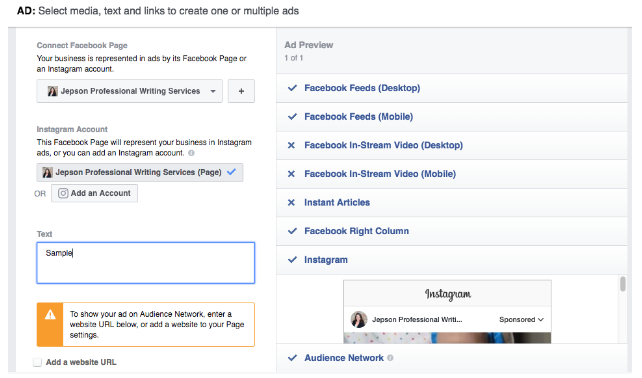
Task: Click the info icon beside Audience Network
Action: coord(390,358)
